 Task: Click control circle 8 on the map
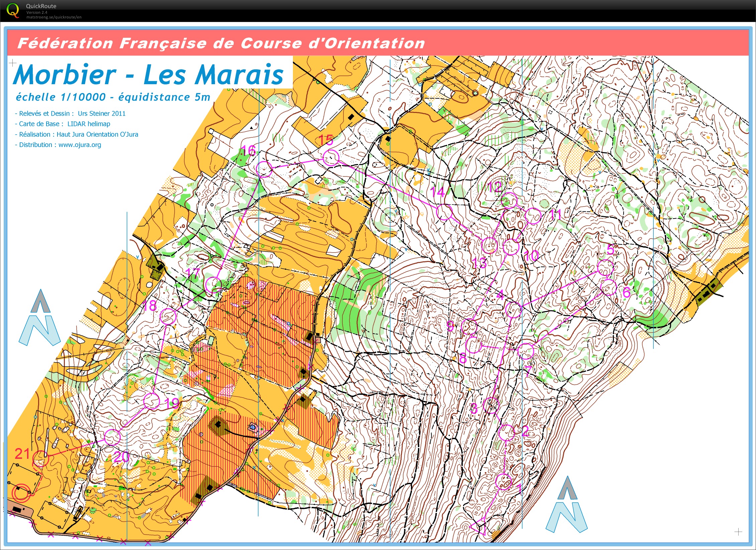[474, 345]
